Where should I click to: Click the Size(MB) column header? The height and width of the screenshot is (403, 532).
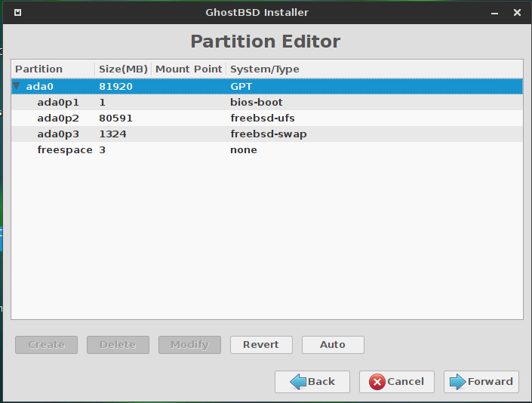click(x=123, y=69)
